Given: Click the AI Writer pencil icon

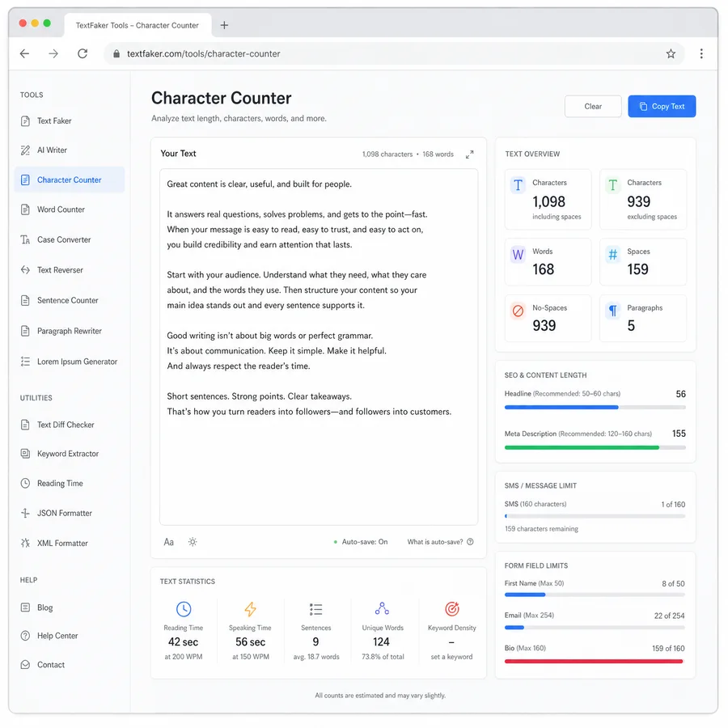Looking at the screenshot, I should [26, 150].
